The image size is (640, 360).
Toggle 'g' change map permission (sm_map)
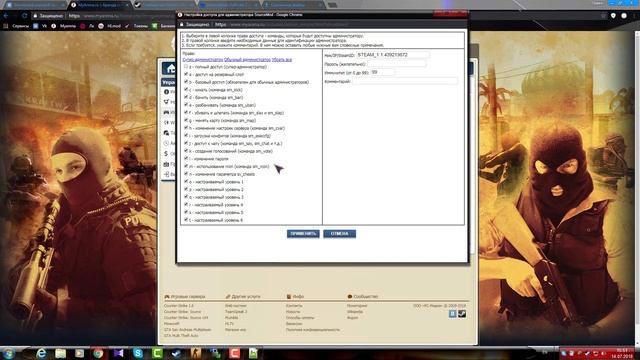186,120
